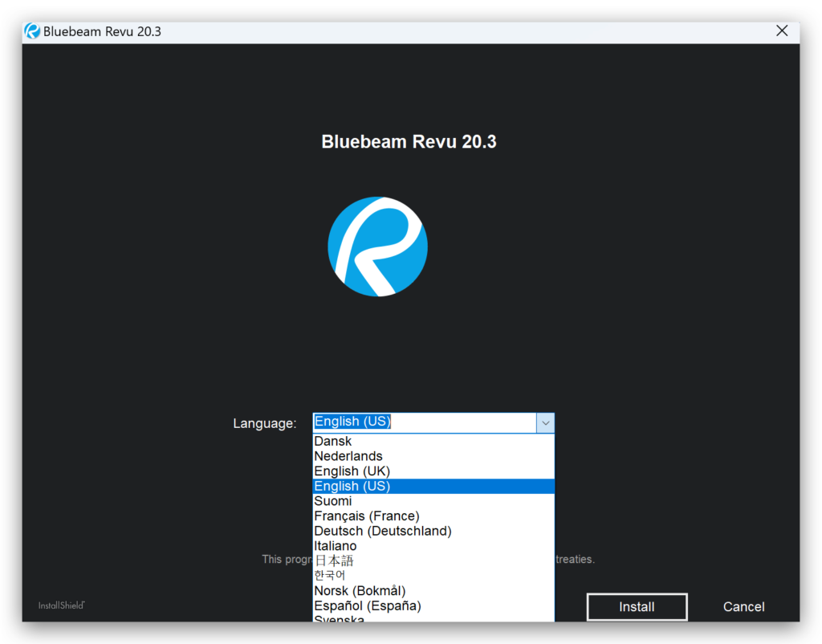The image size is (822, 644).
Task: Cancel the Bluebeam Revu installation
Action: [743, 607]
